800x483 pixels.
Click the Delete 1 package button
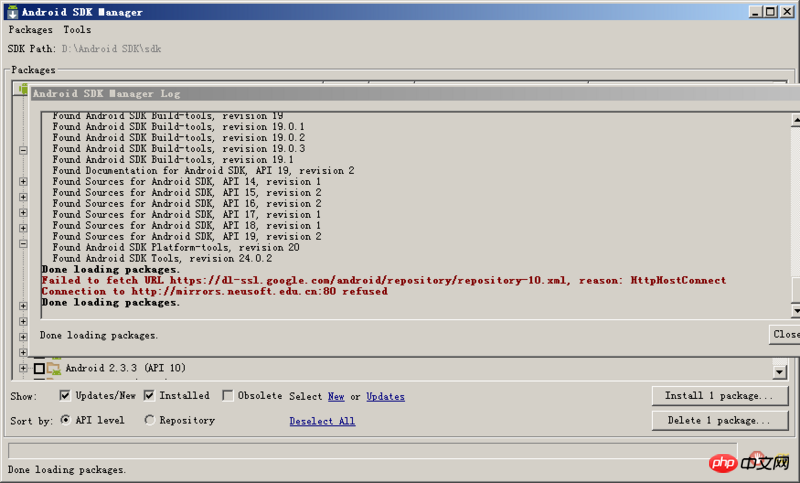pyautogui.click(x=720, y=420)
